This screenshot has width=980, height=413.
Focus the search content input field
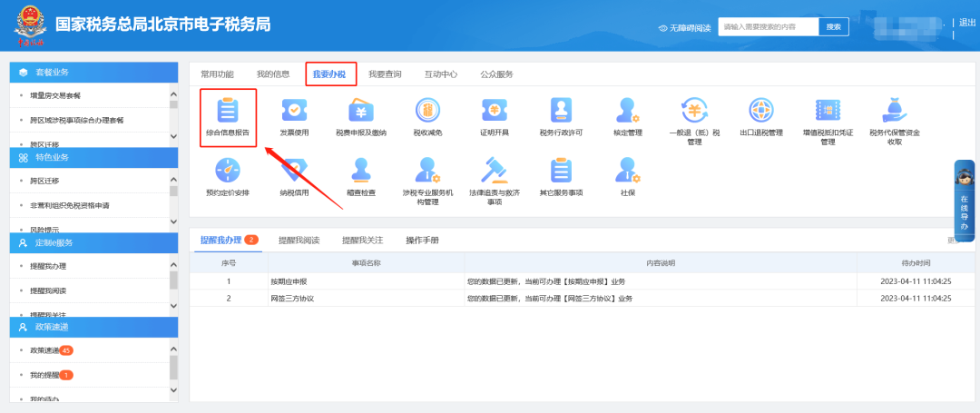pyautogui.click(x=769, y=27)
